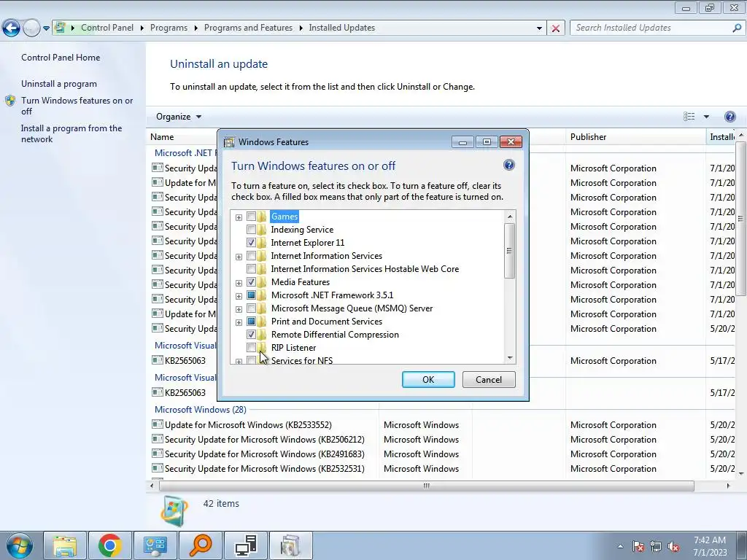Click the red X stop button in address bar
Image resolution: width=747 pixels, height=560 pixels.
(555, 28)
